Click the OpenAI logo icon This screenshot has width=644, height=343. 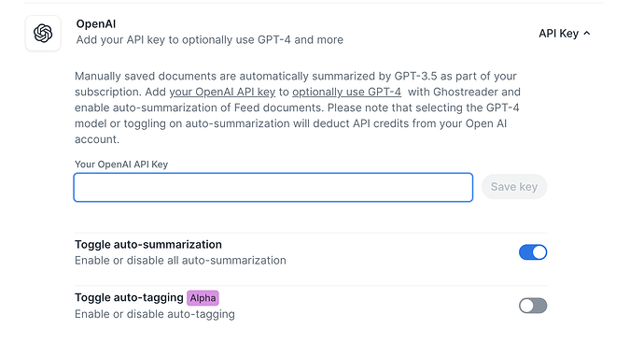pos(43,34)
